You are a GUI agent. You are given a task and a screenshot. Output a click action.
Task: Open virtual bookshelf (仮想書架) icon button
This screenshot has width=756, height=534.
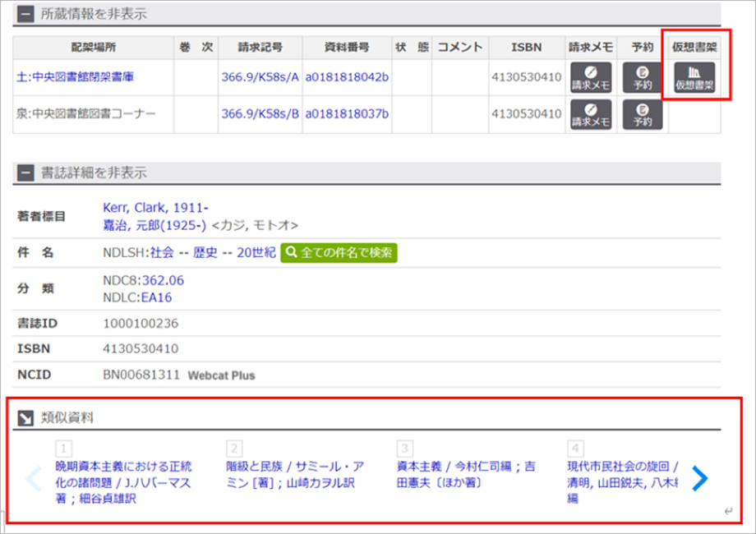(694, 77)
